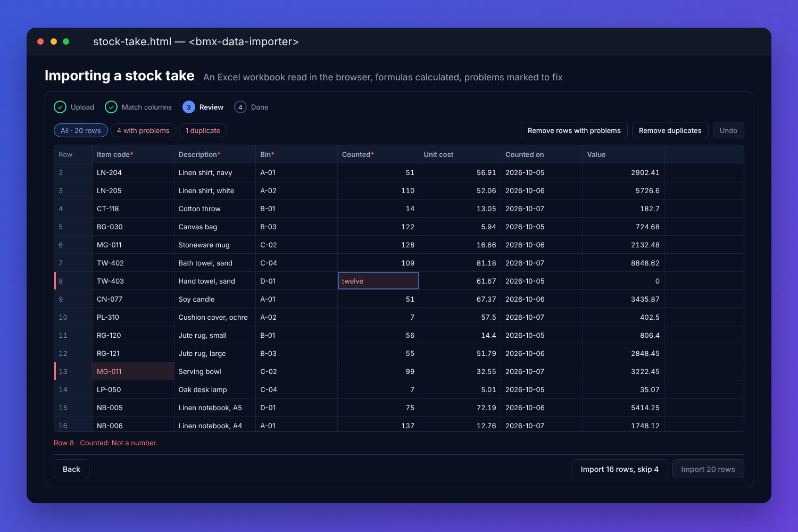Select the BG-030 item code cell
Screen dimensions: 798x532
tap(133, 227)
